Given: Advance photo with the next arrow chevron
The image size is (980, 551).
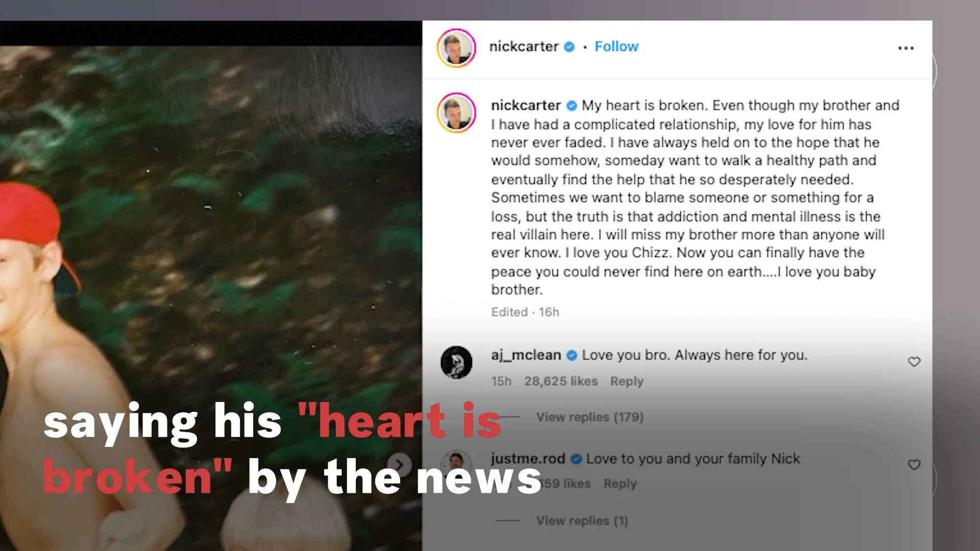Looking at the screenshot, I should [x=399, y=465].
